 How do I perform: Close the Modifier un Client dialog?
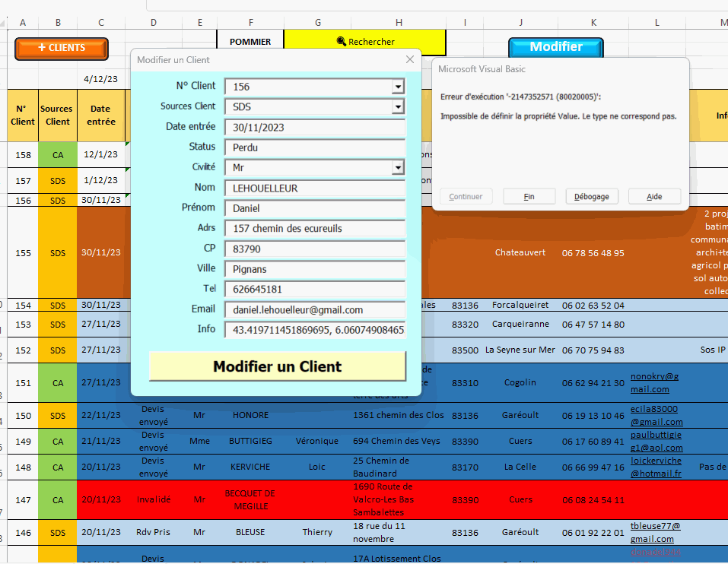coord(409,59)
